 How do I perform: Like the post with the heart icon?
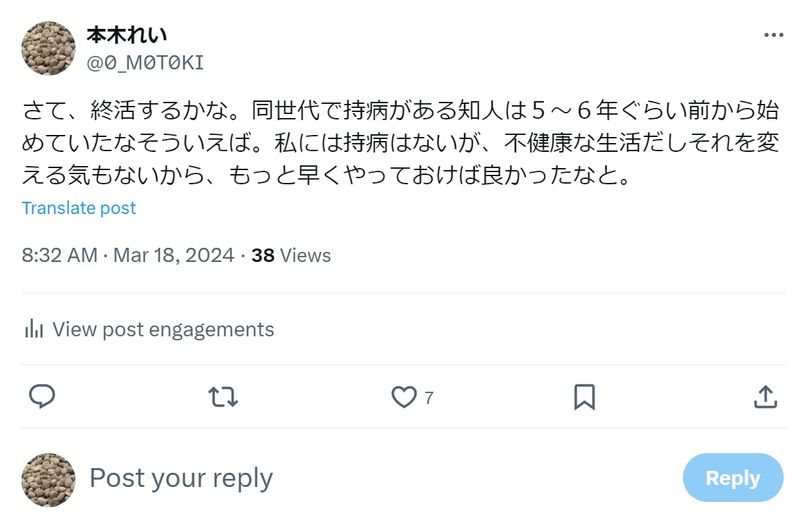pos(403,397)
